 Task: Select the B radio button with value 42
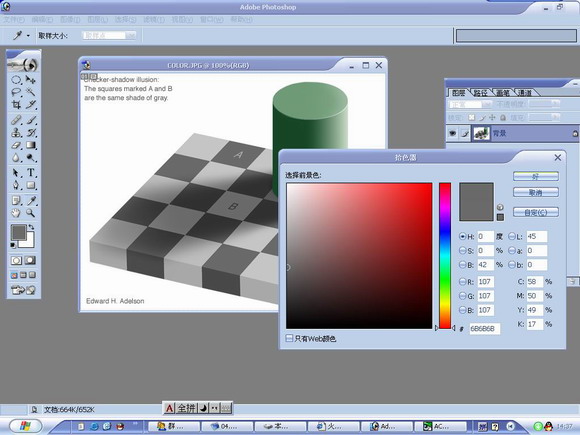(462, 264)
